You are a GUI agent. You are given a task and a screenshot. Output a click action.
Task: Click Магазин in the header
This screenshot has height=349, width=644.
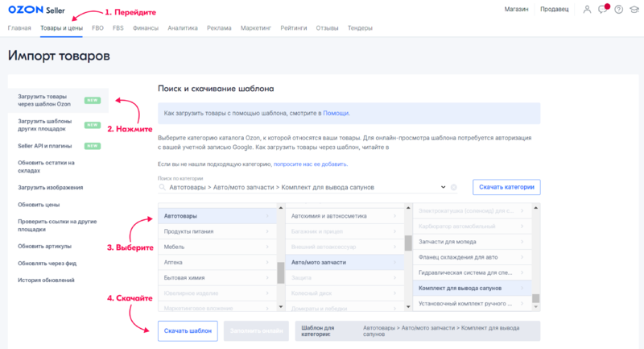click(x=516, y=9)
